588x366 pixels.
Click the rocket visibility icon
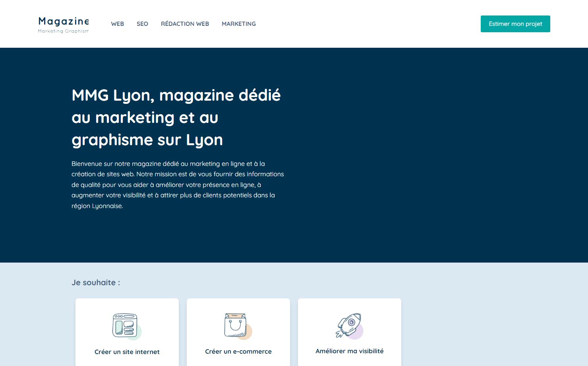[350, 326]
